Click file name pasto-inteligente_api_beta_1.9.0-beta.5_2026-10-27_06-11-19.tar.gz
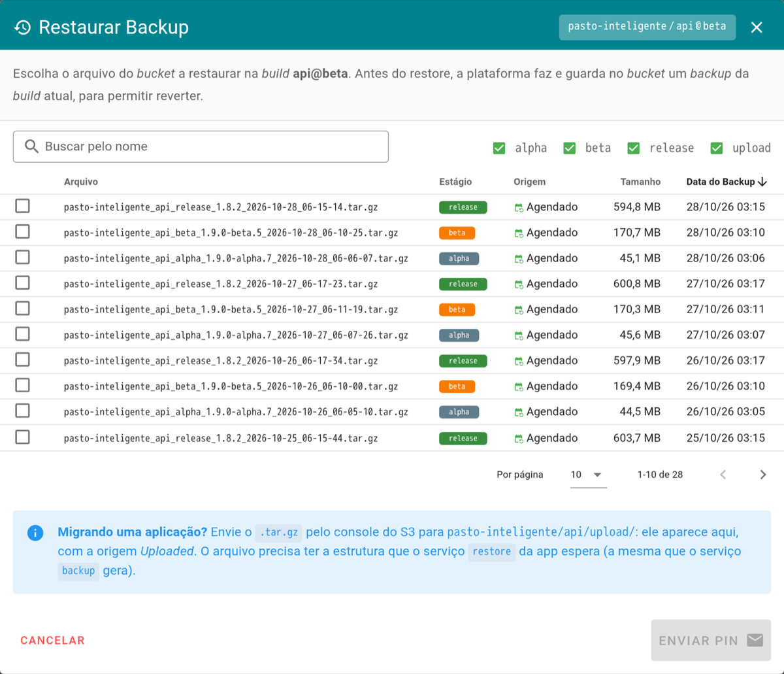 click(231, 309)
